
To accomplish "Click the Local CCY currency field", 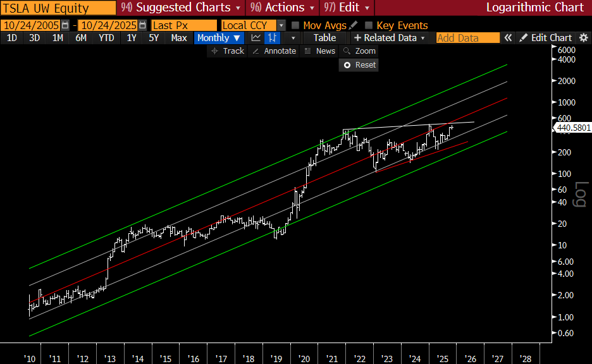I will [x=249, y=25].
